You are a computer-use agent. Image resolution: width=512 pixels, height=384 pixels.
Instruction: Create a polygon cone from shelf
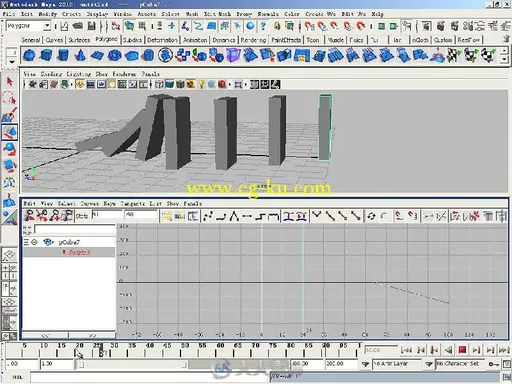coord(80,55)
